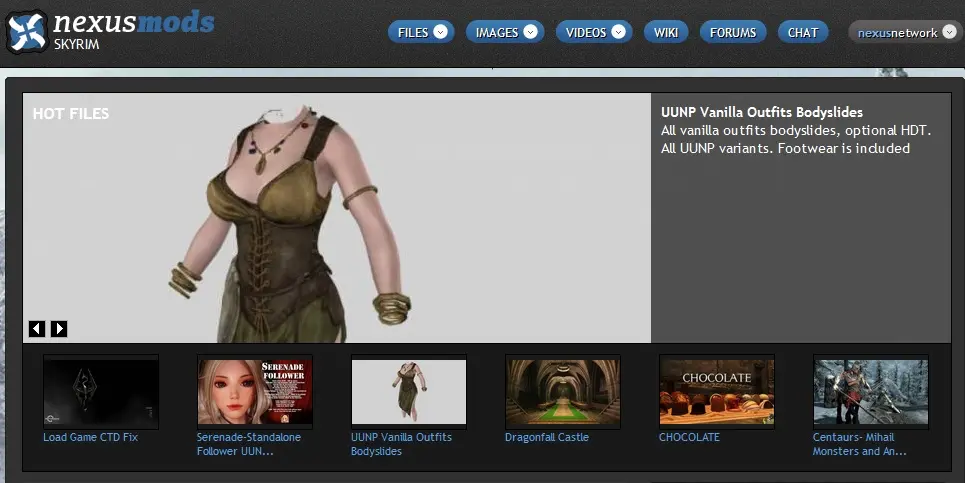This screenshot has width=965, height=483.
Task: Select the Load Game CTD Fix thumbnail
Action: click(101, 392)
